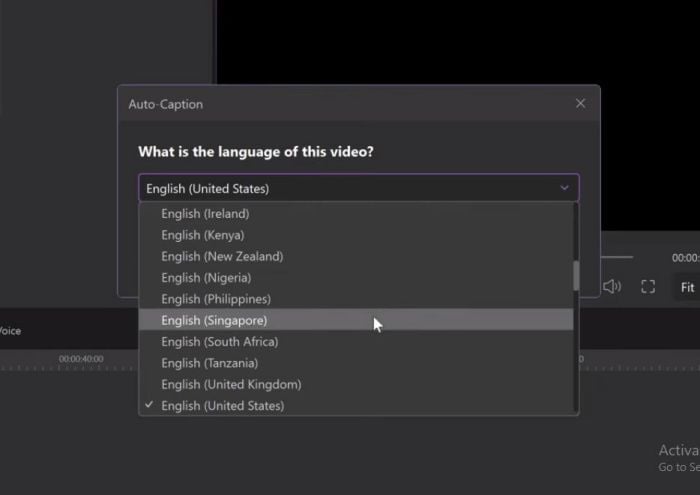Select English (South Africa)
The width and height of the screenshot is (700, 495).
coord(219,342)
